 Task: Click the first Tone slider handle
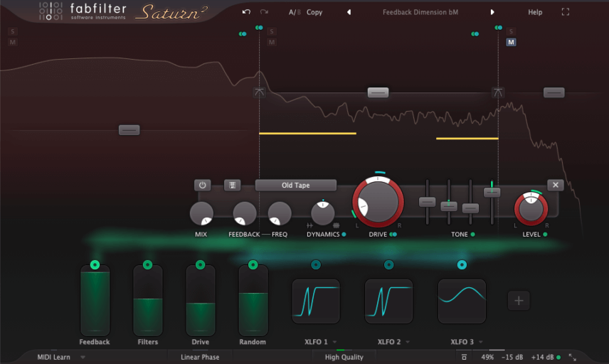[x=427, y=202]
